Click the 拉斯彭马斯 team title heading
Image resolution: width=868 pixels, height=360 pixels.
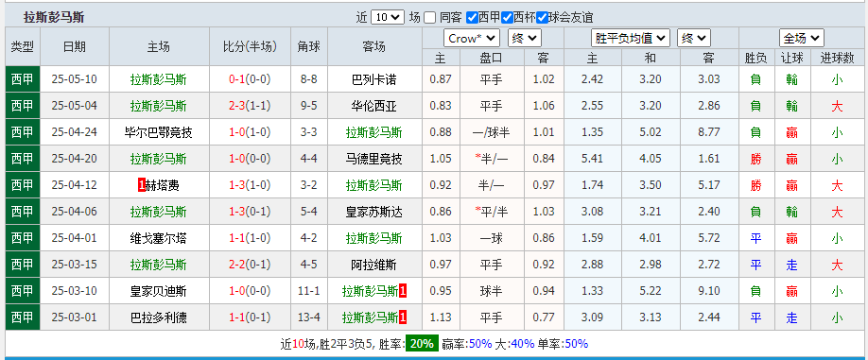point(54,18)
